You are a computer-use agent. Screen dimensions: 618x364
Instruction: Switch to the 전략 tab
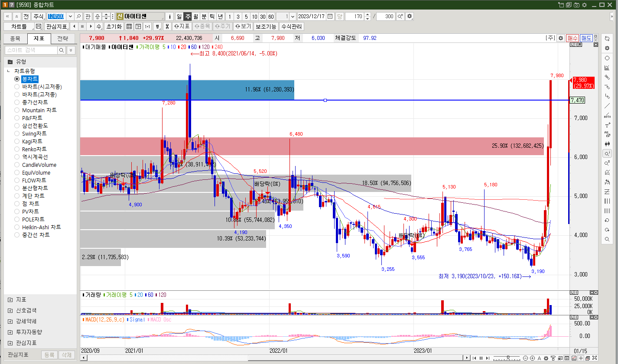click(x=62, y=39)
